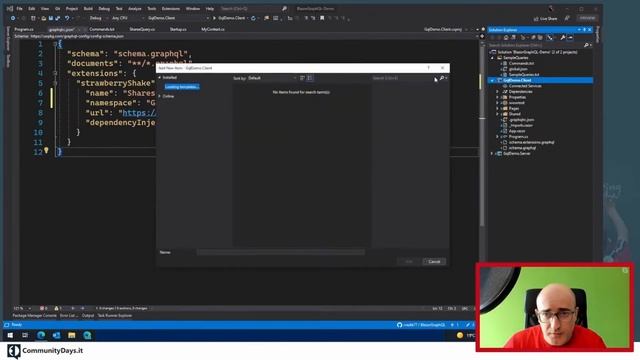Open the Tools menu
This screenshot has height=360, width=640.
[x=151, y=9]
